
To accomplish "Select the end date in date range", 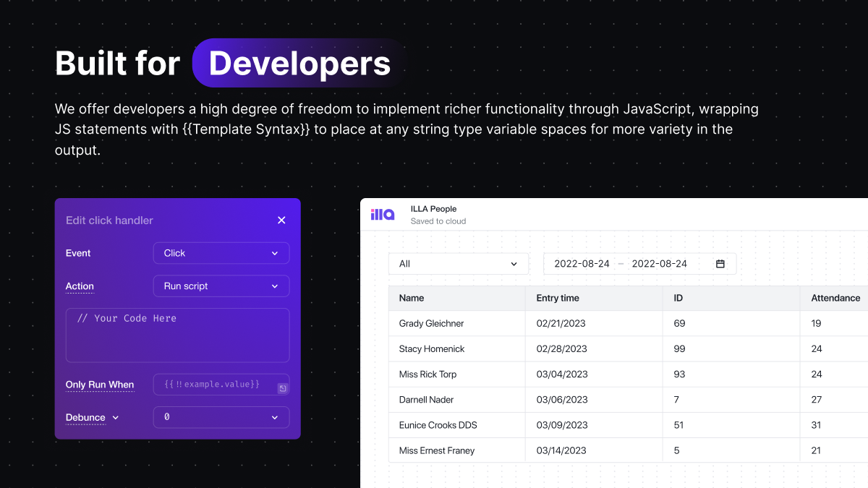I will point(660,264).
